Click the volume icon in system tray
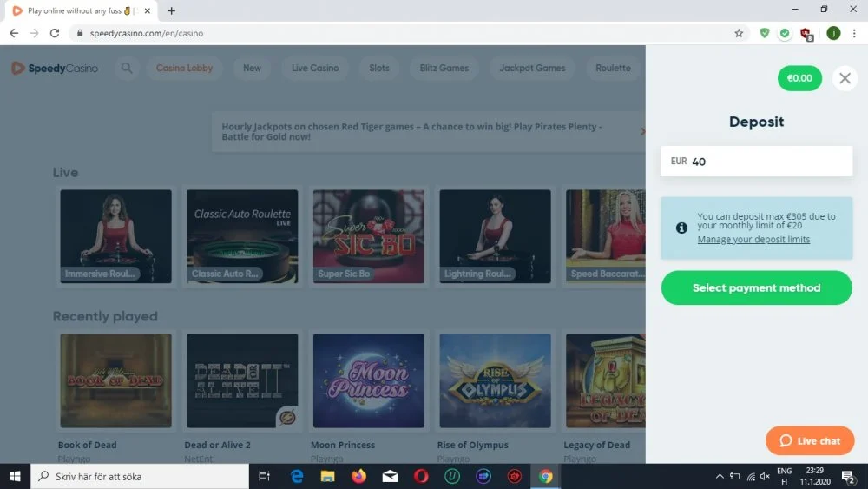This screenshot has width=868, height=489. pos(765,476)
